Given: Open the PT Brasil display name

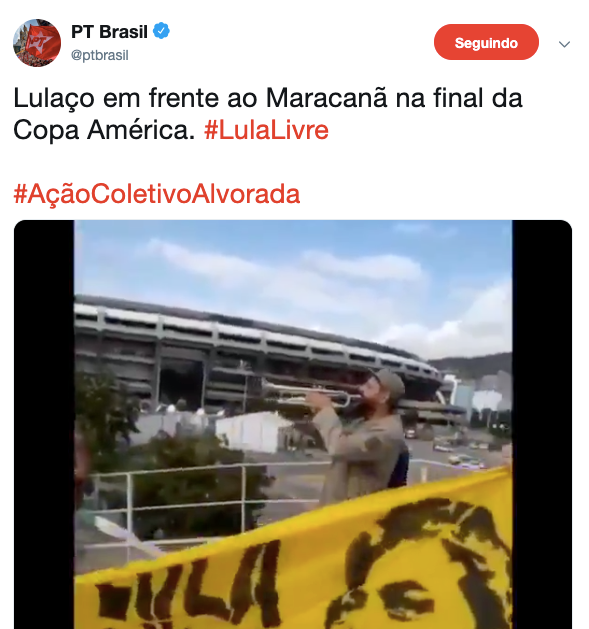Looking at the screenshot, I should (x=110, y=32).
